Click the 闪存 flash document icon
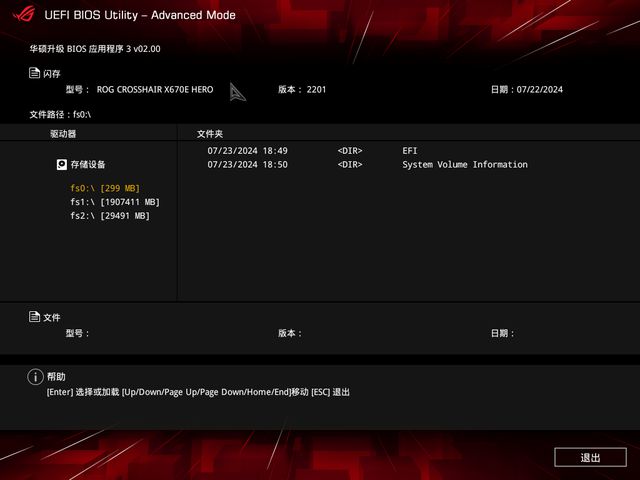Screen dimensions: 640x480 pyautogui.click(x=34, y=73)
